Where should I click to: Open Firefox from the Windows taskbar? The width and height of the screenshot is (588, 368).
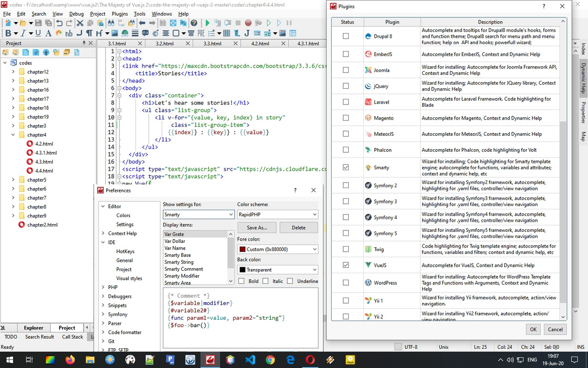[x=70, y=359]
